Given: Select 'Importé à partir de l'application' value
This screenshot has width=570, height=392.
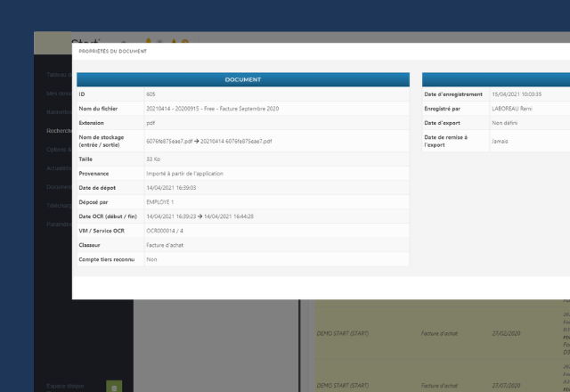Looking at the screenshot, I should pyautogui.click(x=184, y=174).
